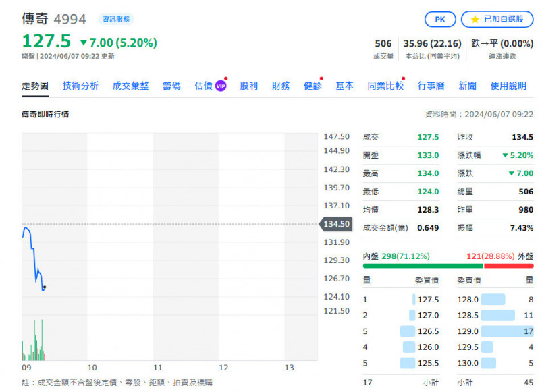
Task: Click bid price 127.0 row
Action: (x=401, y=315)
